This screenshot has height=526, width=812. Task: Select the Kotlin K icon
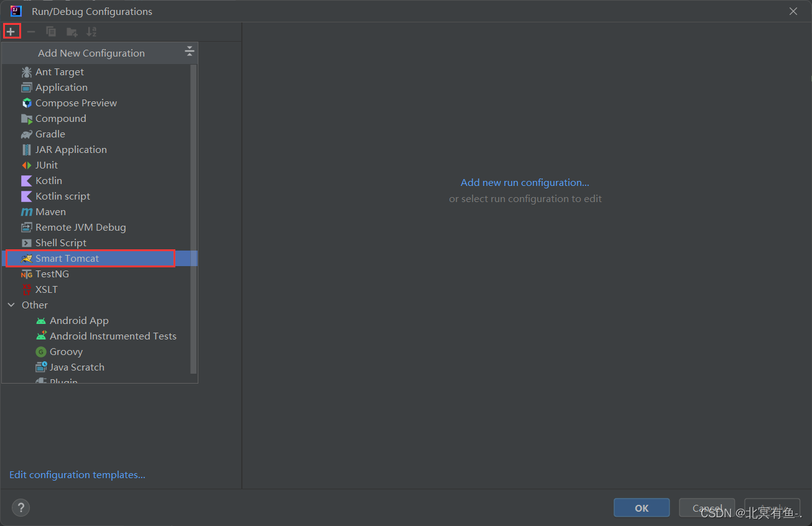27,181
